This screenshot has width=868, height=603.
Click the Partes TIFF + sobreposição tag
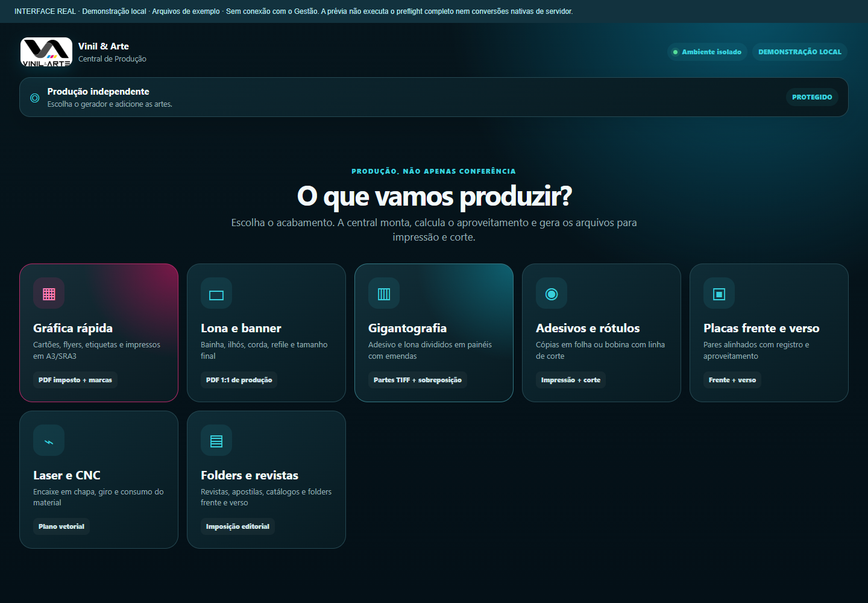(418, 380)
